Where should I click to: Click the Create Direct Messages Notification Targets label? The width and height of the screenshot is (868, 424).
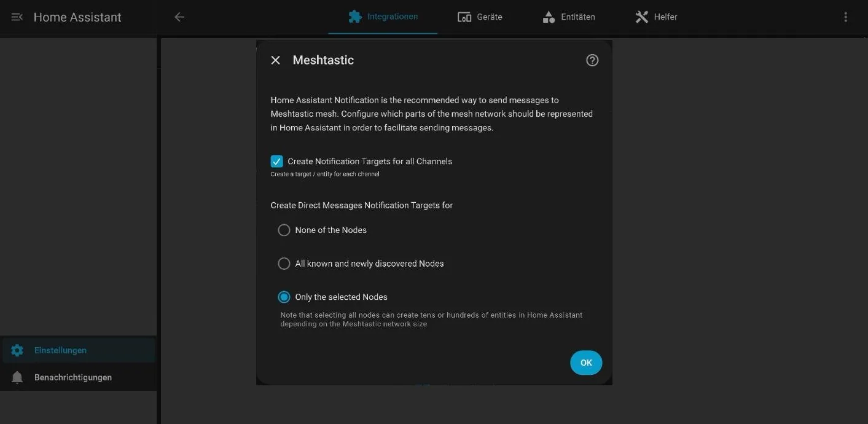[362, 205]
